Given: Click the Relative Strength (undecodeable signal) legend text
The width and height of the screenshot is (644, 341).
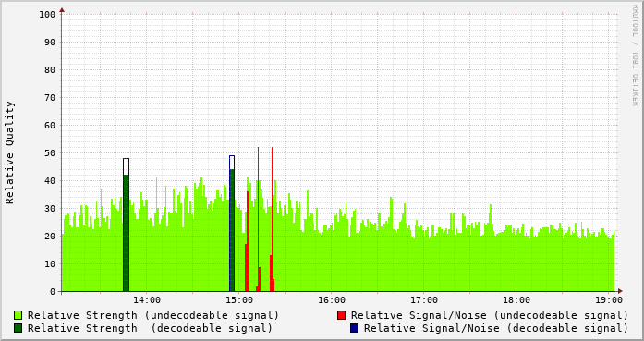Looking at the screenshot, I should pyautogui.click(x=153, y=315).
